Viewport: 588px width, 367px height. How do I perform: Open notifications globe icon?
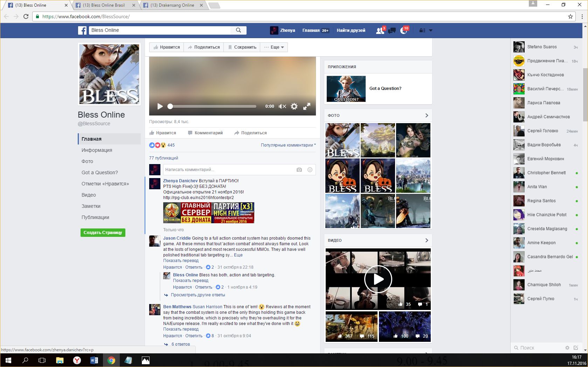point(403,31)
